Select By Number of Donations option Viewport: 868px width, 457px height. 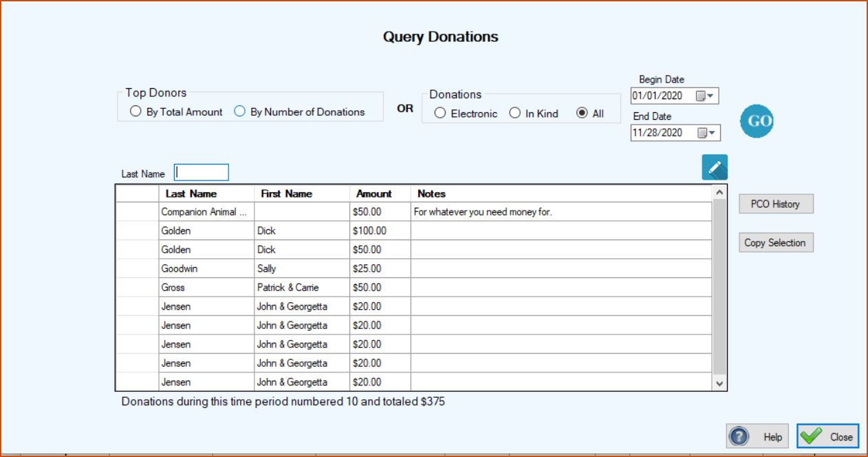(300, 111)
